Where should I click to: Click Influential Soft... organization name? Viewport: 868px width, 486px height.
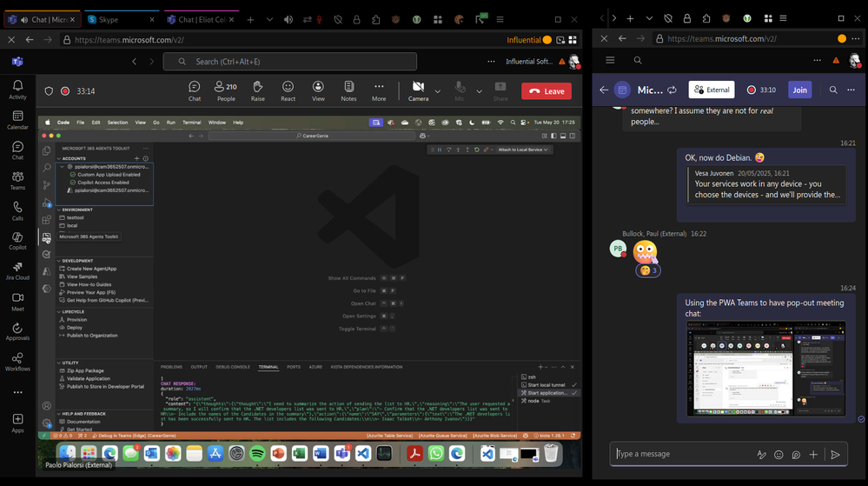click(x=528, y=62)
